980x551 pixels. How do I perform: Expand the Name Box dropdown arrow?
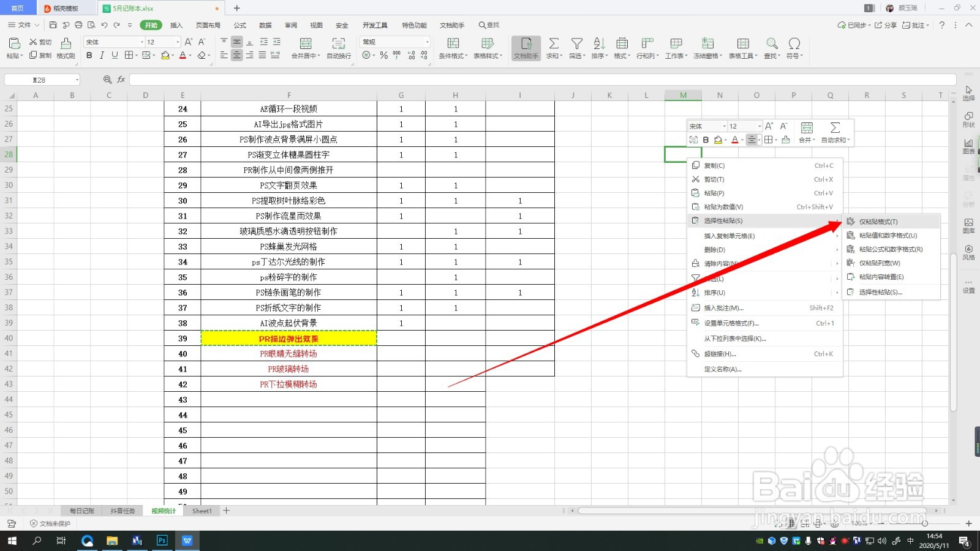pos(77,80)
